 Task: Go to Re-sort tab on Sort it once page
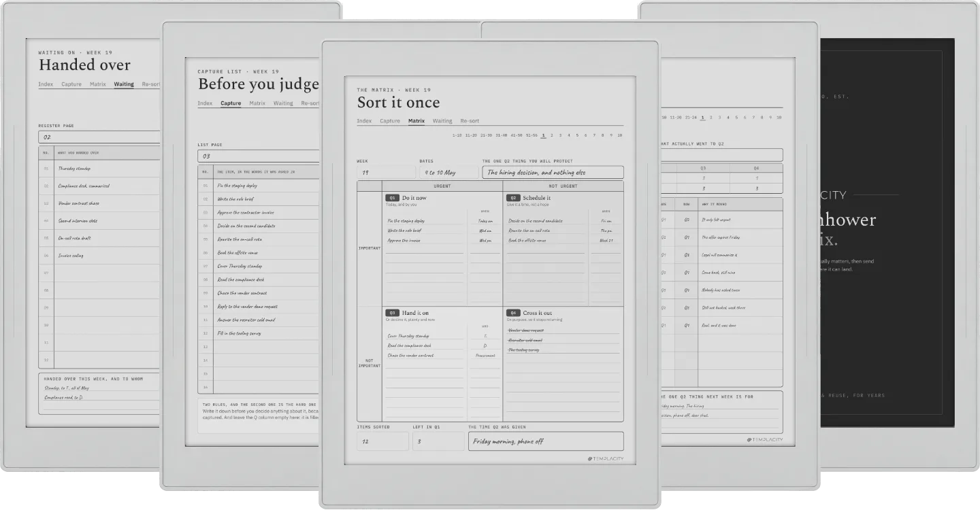[470, 121]
